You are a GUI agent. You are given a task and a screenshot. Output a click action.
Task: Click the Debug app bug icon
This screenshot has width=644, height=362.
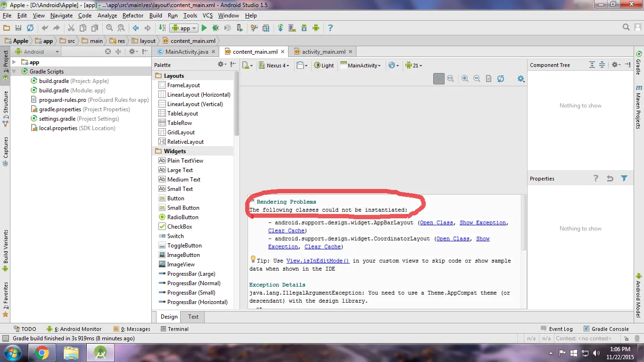point(216,28)
